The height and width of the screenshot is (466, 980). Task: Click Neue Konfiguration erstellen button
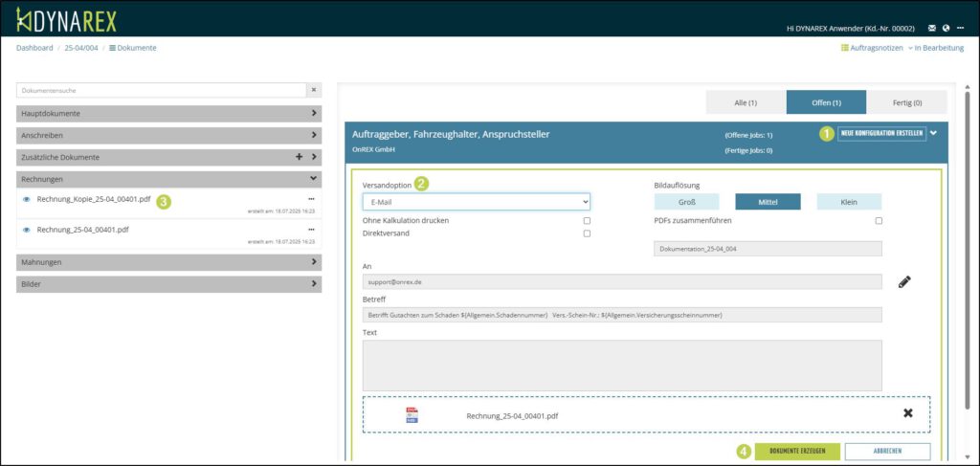pos(881,134)
